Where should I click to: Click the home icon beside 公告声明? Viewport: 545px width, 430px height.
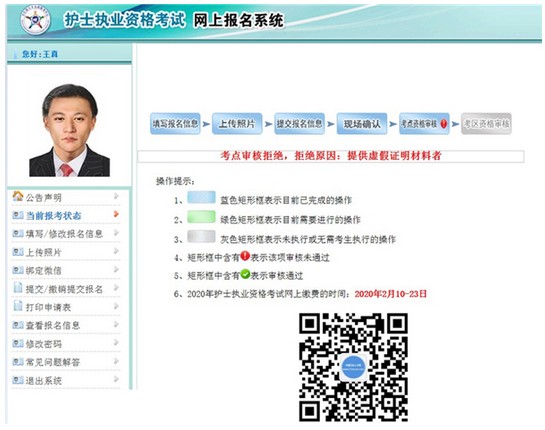pos(18,196)
